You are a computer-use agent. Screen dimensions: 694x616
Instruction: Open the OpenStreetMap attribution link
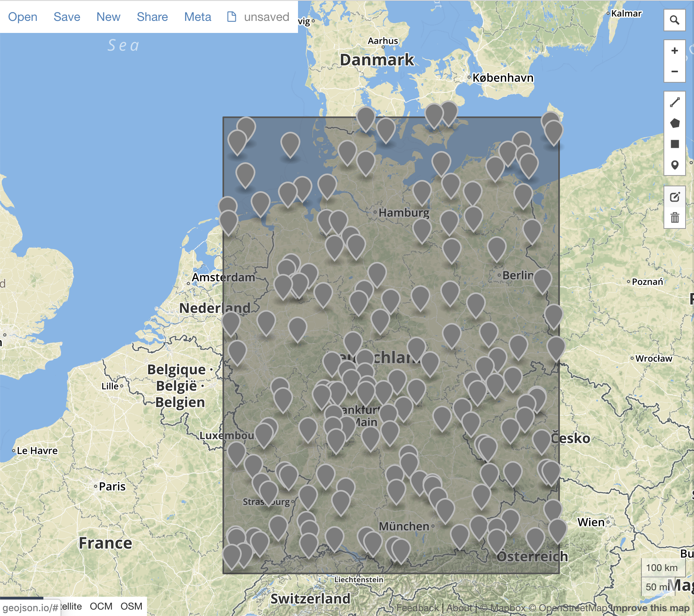(x=568, y=608)
